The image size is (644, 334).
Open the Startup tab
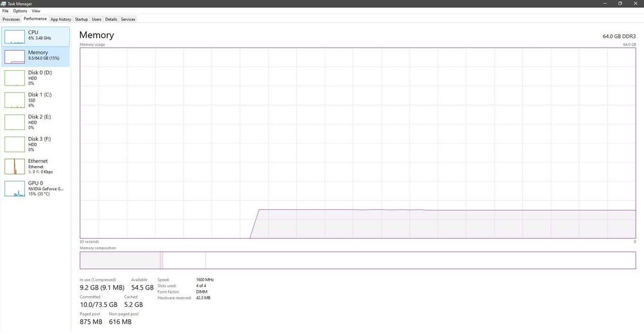click(x=81, y=19)
